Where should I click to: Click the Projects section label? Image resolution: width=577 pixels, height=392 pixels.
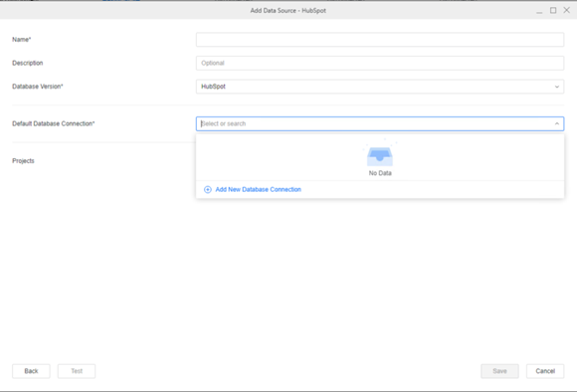pos(23,161)
